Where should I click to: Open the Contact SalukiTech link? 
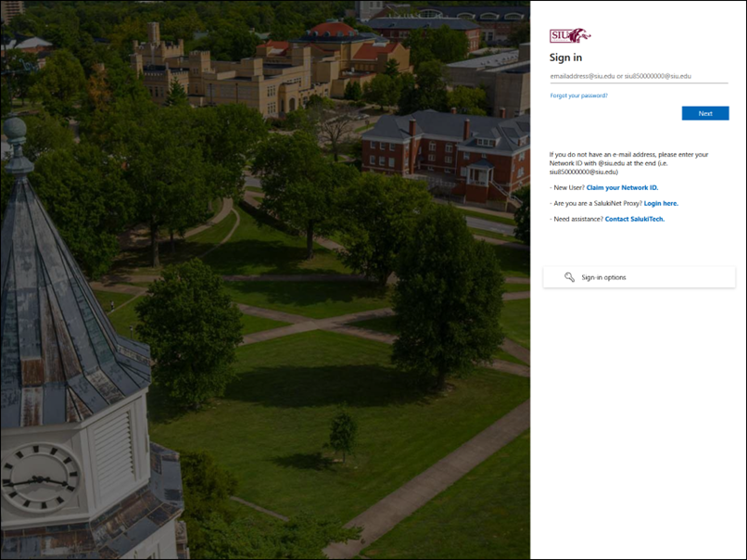coord(634,219)
